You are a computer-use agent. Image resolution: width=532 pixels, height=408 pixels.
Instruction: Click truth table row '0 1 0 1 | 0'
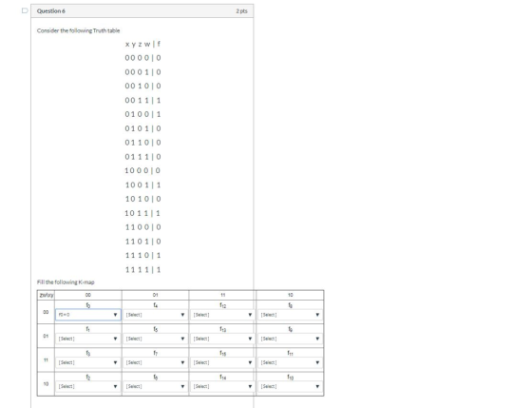142,128
